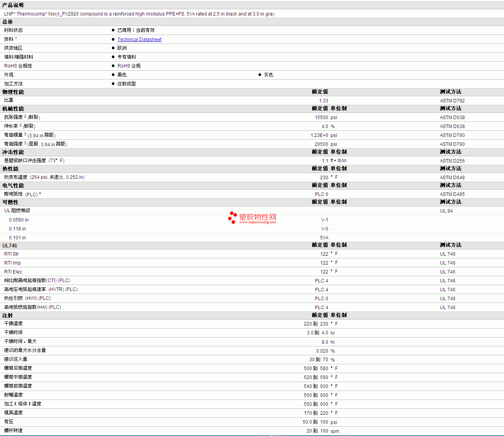504x436 pixels.
Task: Click the 专有填料 filler value
Action: pyautogui.click(x=126, y=57)
